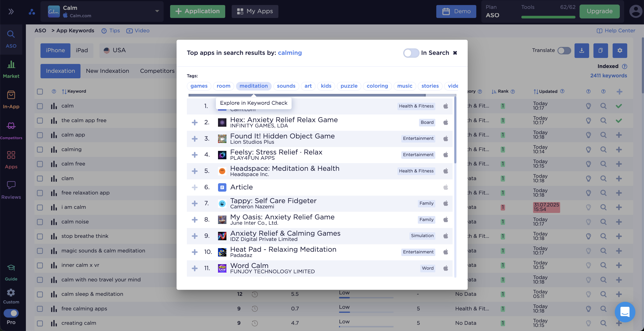
Task: Select the 'meditation' tag
Action: tap(253, 86)
